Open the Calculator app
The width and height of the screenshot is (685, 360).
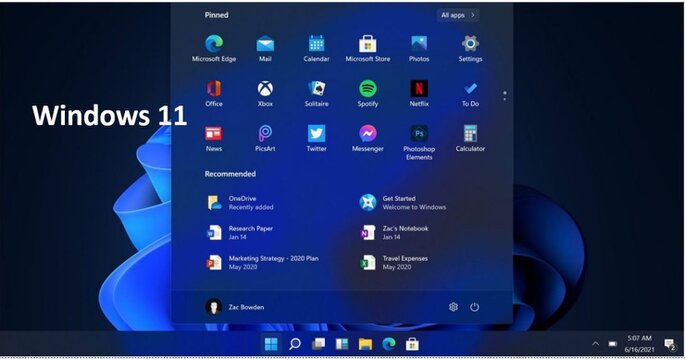click(470, 138)
